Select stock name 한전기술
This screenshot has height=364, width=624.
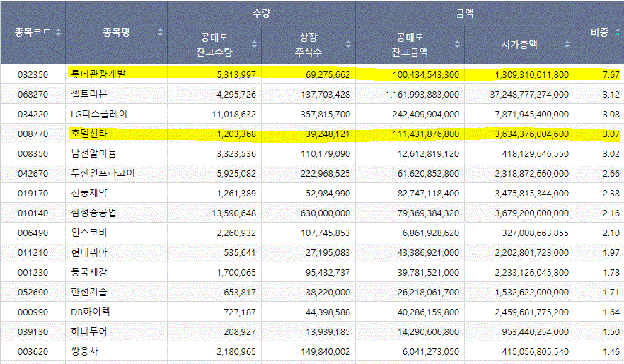tap(89, 292)
